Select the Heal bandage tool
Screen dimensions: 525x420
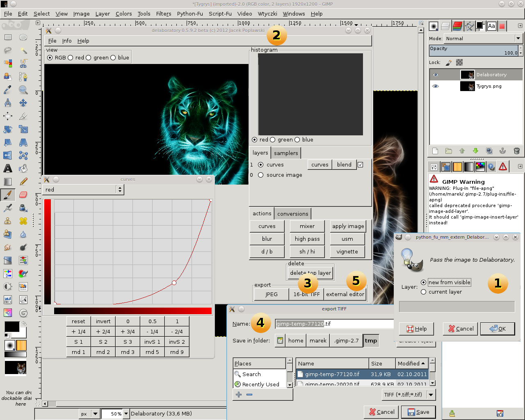[x=23, y=221]
